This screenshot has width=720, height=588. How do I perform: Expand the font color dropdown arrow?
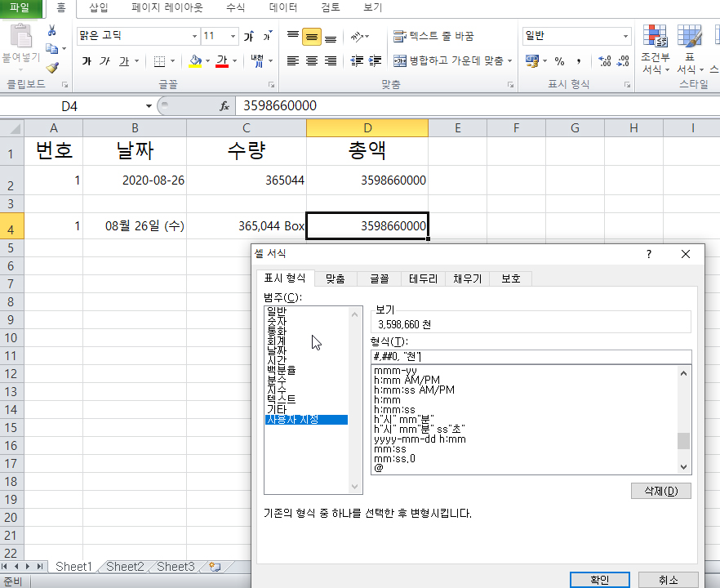pos(234,60)
